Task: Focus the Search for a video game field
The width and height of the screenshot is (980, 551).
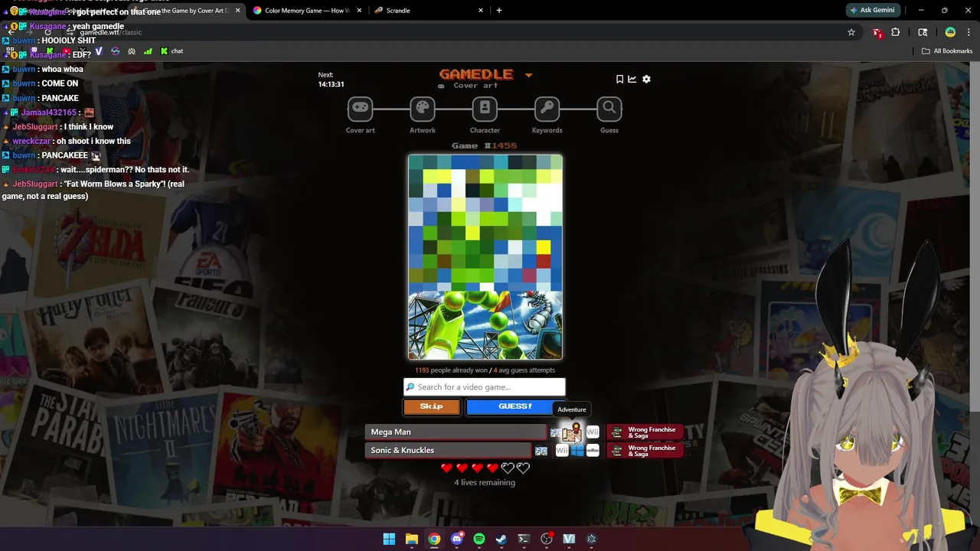Action: [x=485, y=387]
